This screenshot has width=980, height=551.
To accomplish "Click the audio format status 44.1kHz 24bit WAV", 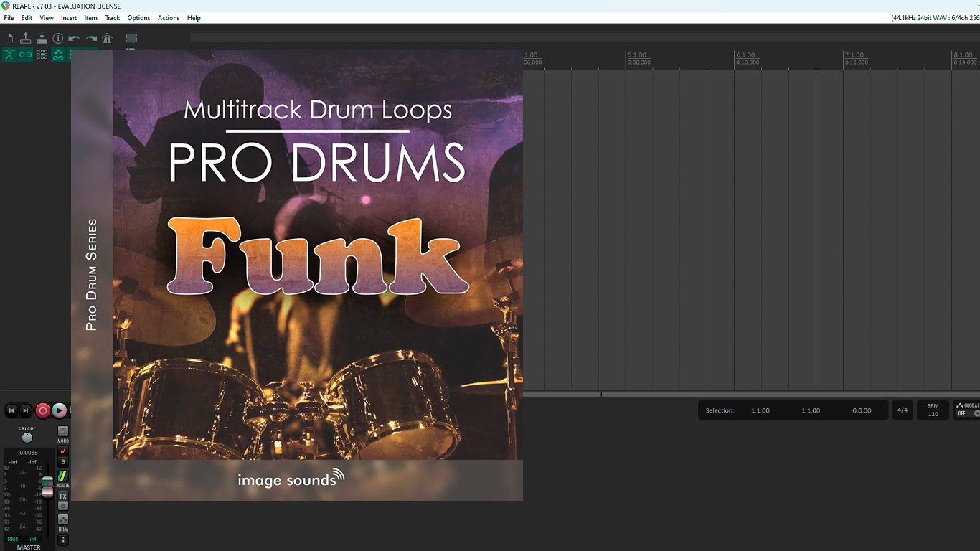I will tap(936, 18).
